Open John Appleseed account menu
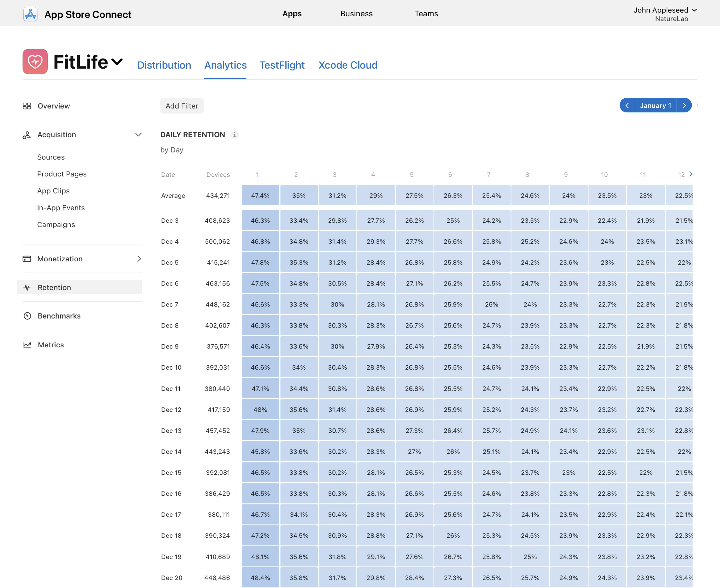 pyautogui.click(x=664, y=11)
